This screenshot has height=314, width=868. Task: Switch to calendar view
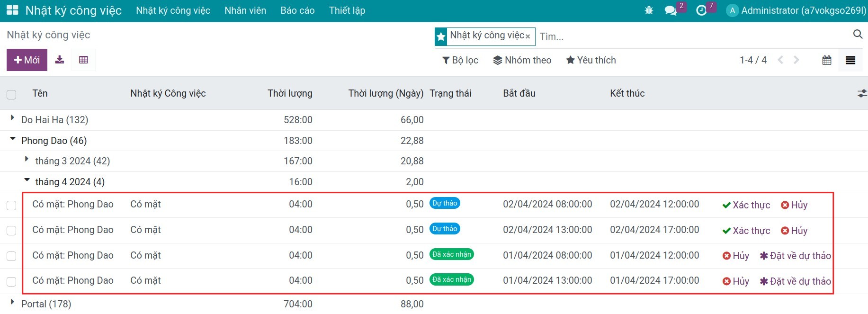tap(827, 60)
